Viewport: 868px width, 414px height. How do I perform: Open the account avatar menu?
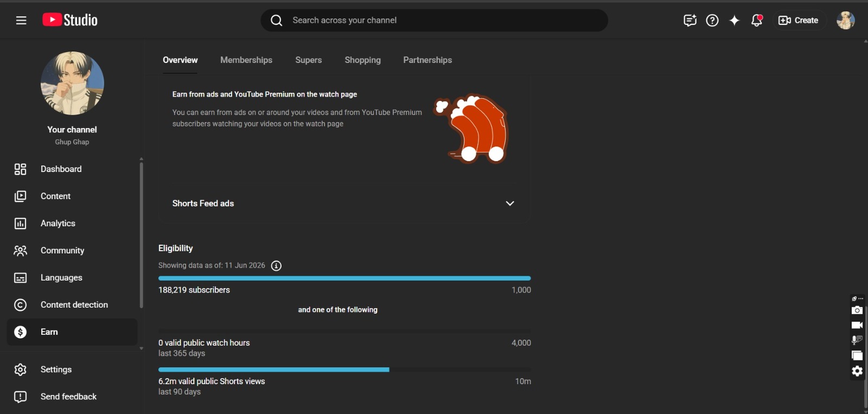tap(846, 21)
